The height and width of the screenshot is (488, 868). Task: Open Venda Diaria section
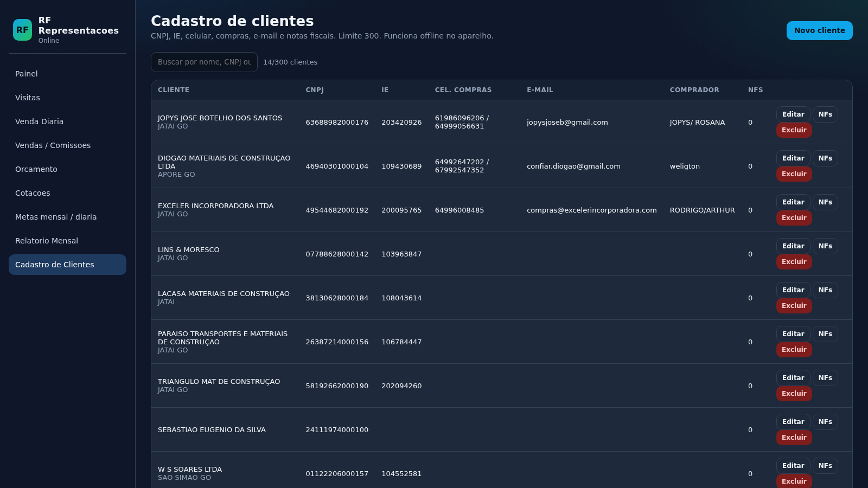click(67, 121)
